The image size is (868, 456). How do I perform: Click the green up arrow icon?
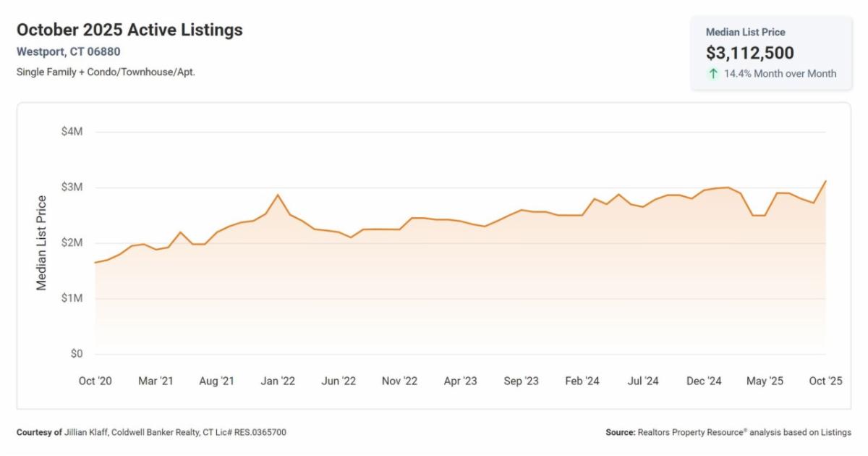(x=713, y=73)
